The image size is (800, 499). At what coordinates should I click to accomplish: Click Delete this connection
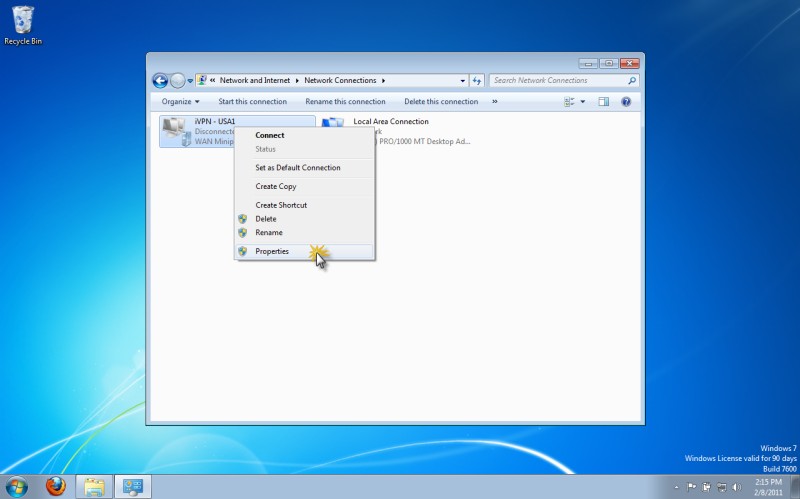441,102
